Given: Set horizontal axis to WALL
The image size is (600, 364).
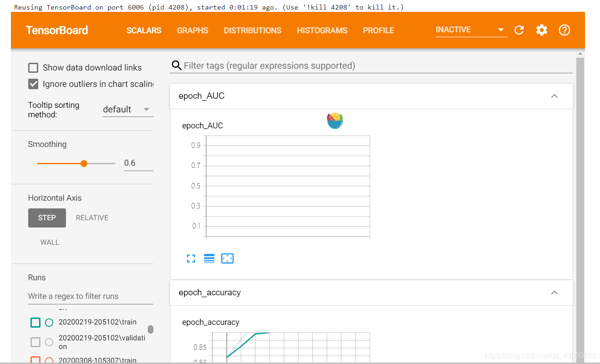Looking at the screenshot, I should tap(50, 243).
